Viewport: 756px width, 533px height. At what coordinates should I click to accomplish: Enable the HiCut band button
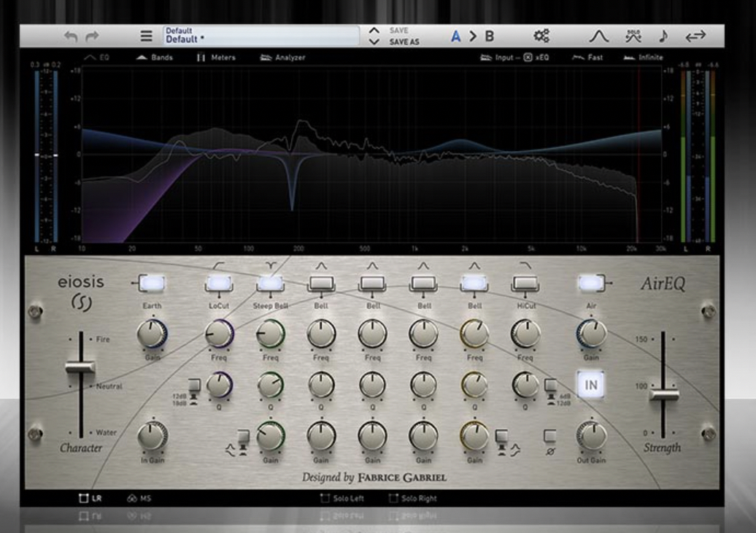coord(525,283)
